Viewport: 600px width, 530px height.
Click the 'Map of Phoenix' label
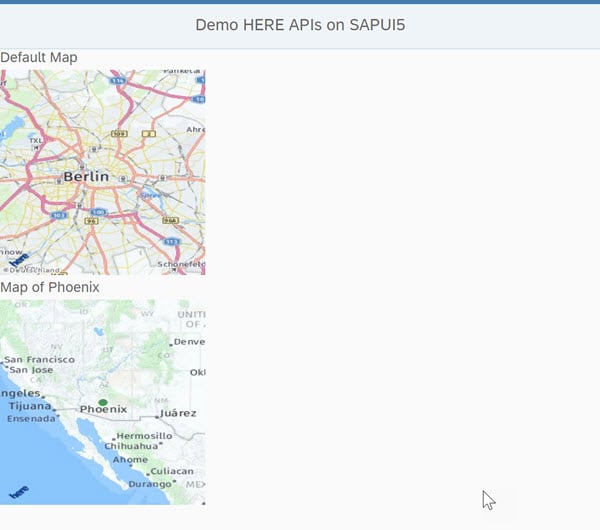[x=50, y=287]
